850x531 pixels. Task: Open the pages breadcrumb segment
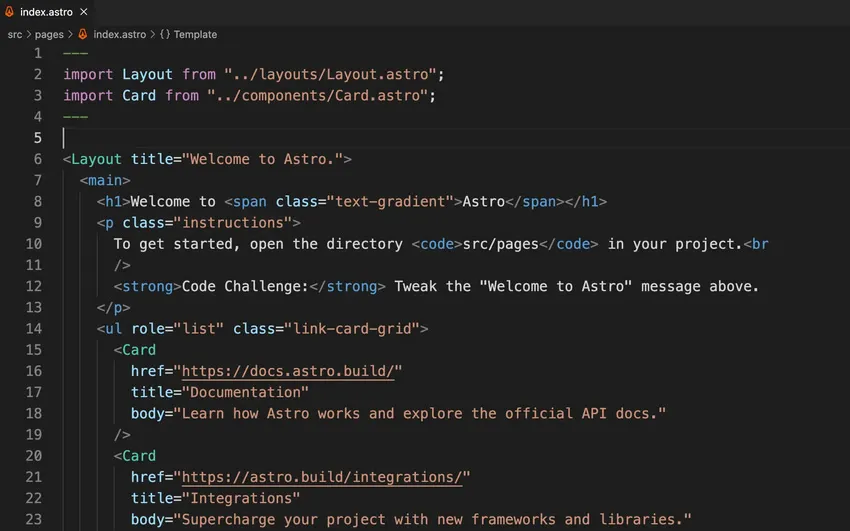pos(49,35)
